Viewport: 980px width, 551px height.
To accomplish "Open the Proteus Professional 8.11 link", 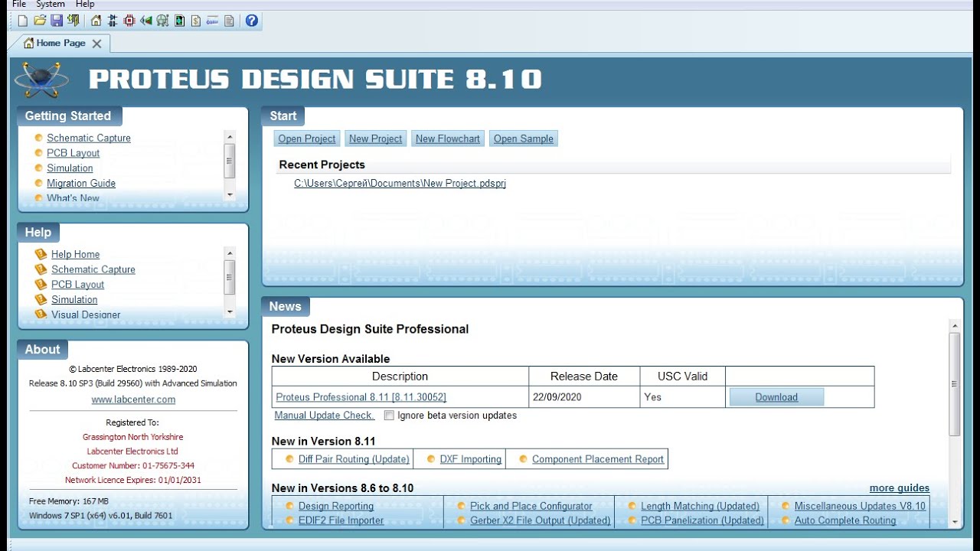I will [361, 397].
